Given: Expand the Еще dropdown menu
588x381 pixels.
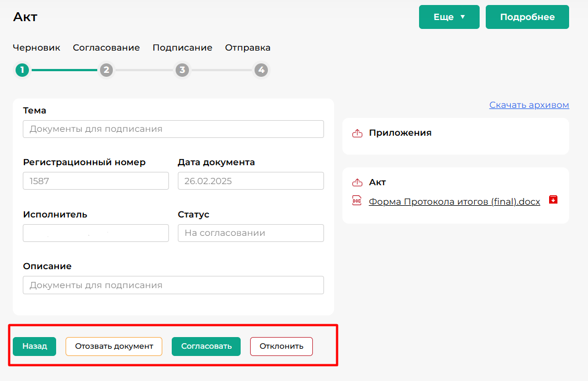Looking at the screenshot, I should pos(449,17).
